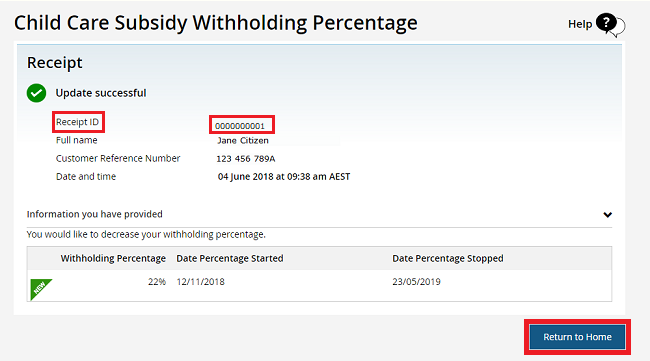
Task: Click the name Jane Citizen
Action: (x=243, y=141)
